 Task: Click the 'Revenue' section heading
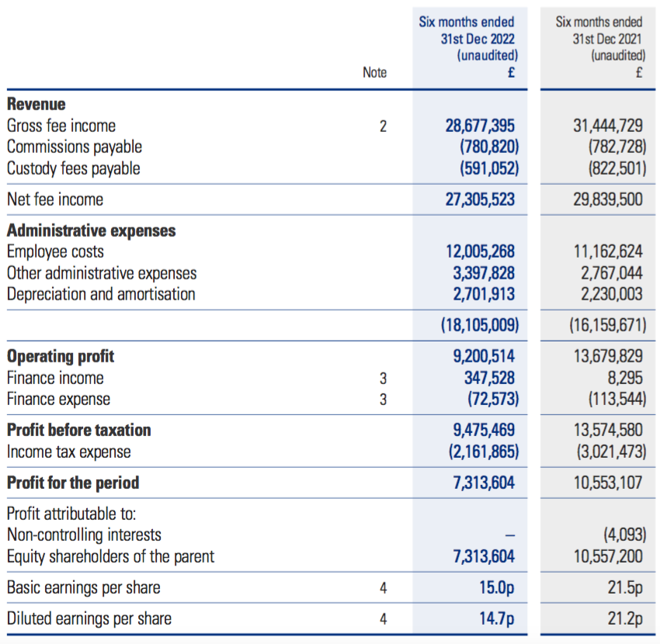click(x=36, y=104)
